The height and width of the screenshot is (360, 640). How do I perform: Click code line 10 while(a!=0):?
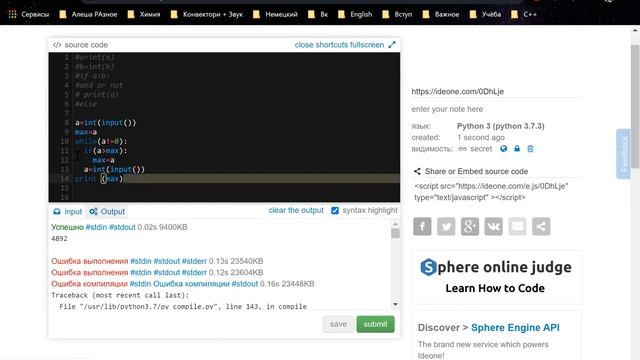[101, 141]
